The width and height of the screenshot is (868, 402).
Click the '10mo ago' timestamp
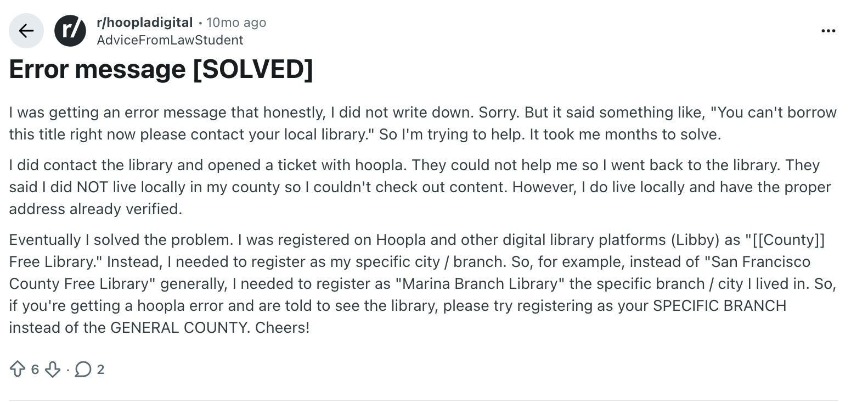[236, 23]
